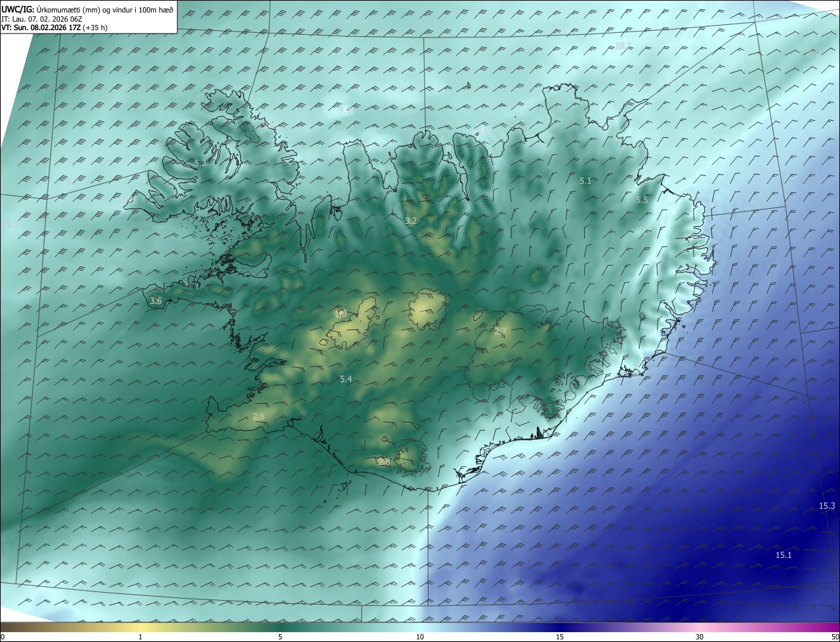Image resolution: width=840 pixels, height=642 pixels.
Task: Click the 5.5 value in northeast Iceland
Action: coord(642,200)
